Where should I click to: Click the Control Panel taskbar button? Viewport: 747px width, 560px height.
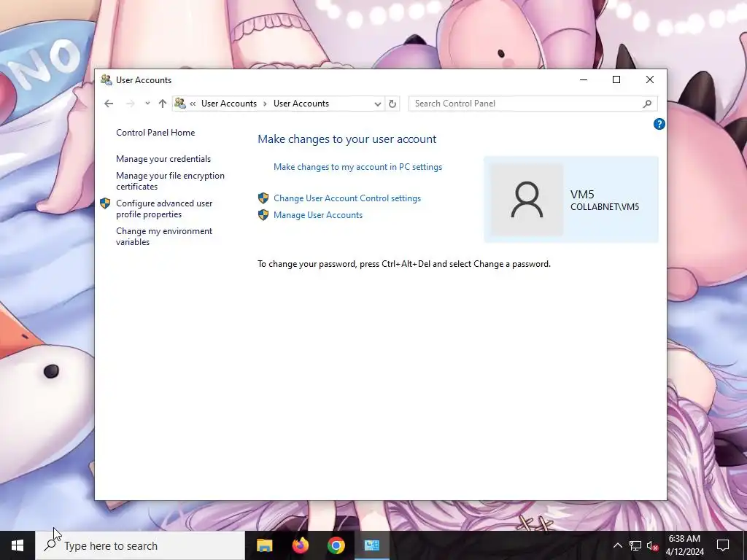[371, 545]
